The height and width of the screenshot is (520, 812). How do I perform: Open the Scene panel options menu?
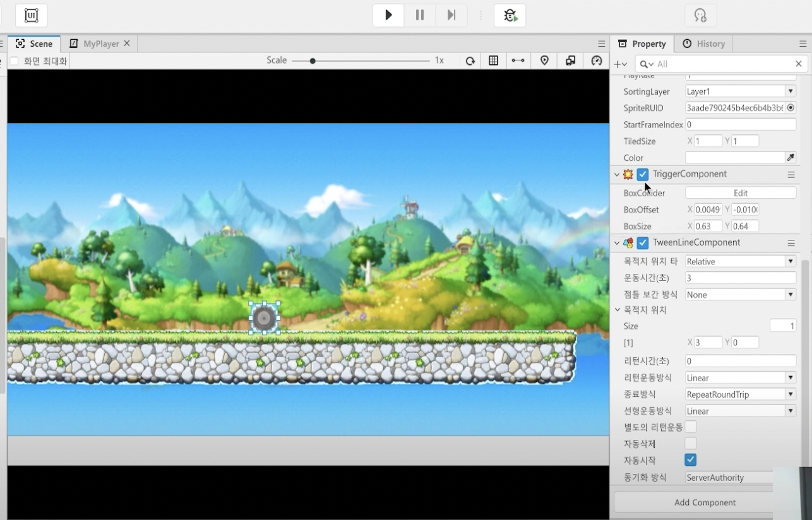coord(602,44)
